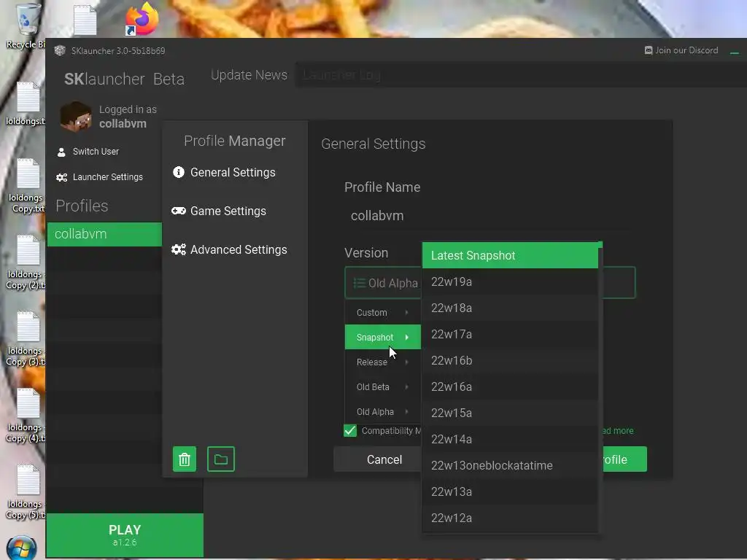The image size is (747, 560).
Task: Pick snapshot 22w12a
Action: (x=510, y=518)
